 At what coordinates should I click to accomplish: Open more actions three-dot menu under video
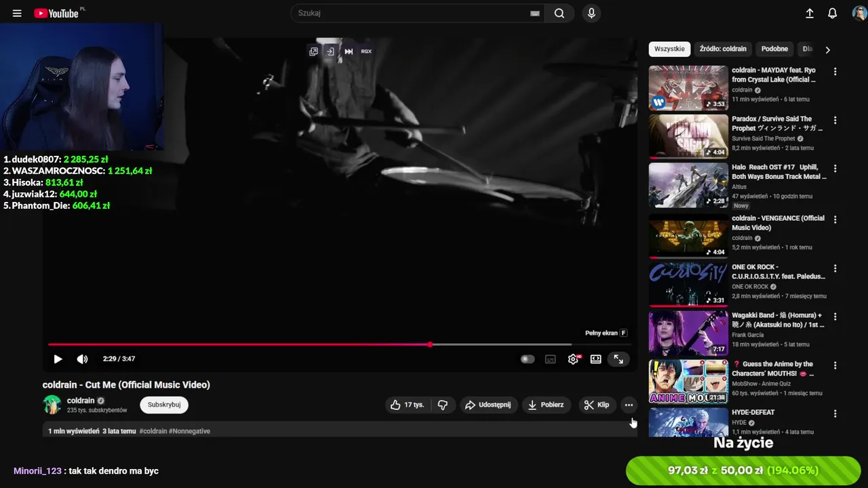(x=629, y=405)
